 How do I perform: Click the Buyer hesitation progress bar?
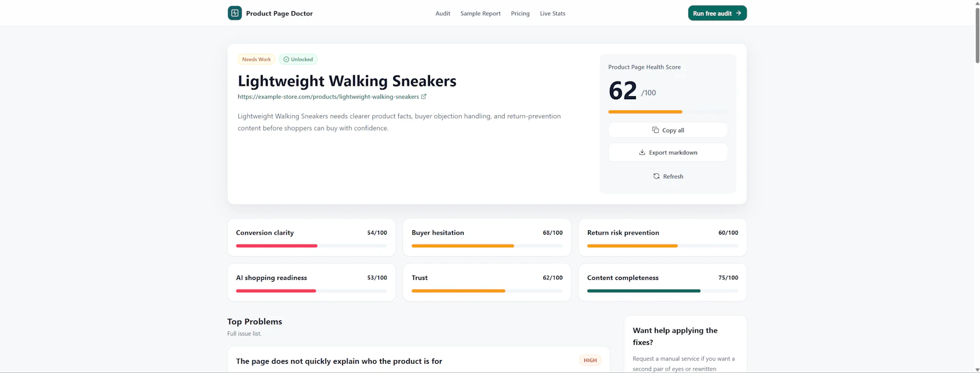[487, 246]
